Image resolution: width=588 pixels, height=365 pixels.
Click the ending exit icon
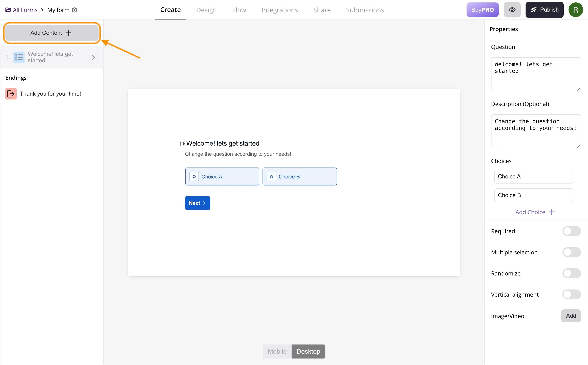pyautogui.click(x=11, y=94)
